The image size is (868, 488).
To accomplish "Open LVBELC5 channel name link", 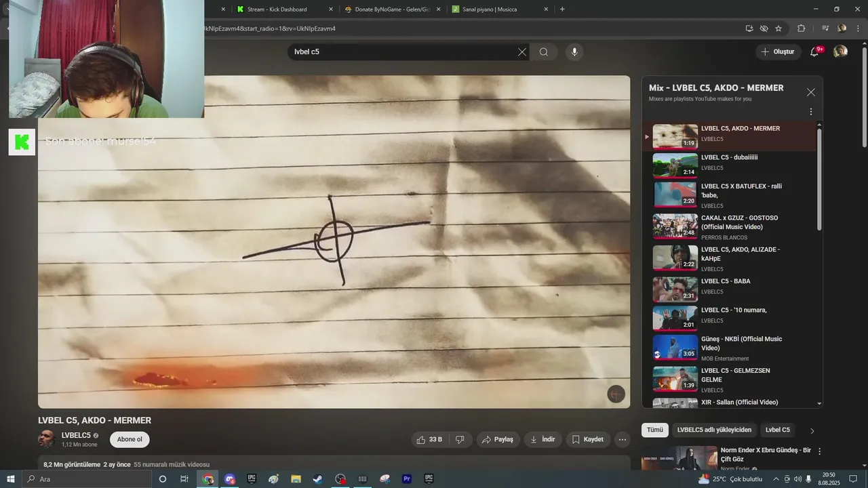I will (76, 435).
